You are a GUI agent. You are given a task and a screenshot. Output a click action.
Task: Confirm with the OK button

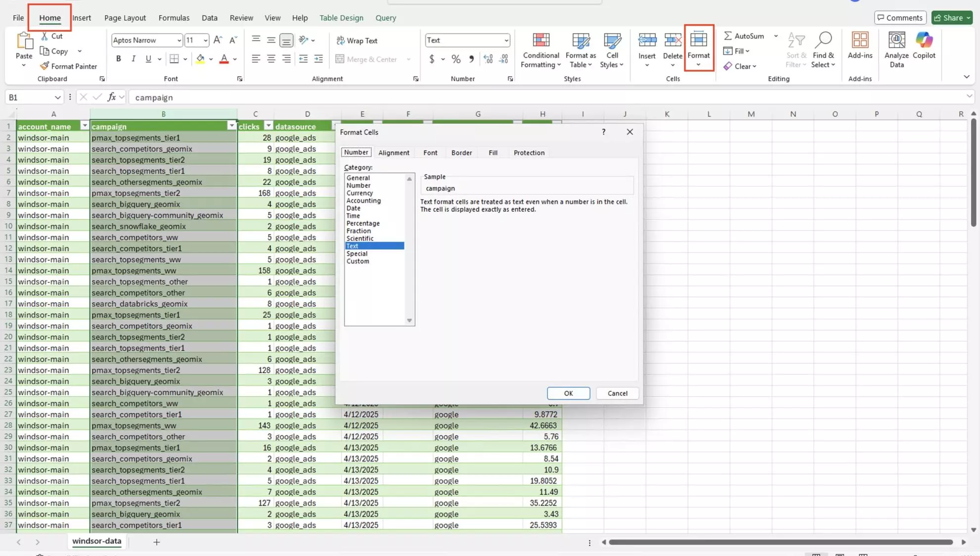coord(568,393)
